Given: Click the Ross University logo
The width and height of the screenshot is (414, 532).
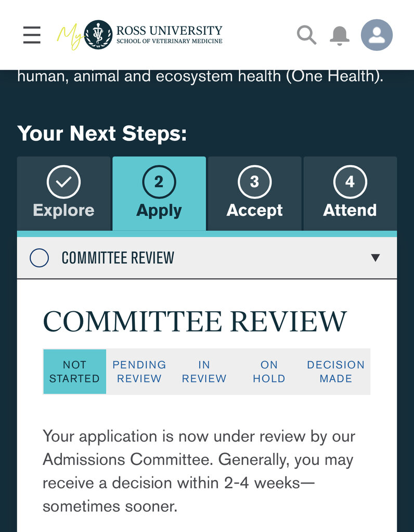Looking at the screenshot, I should pyautogui.click(x=140, y=35).
